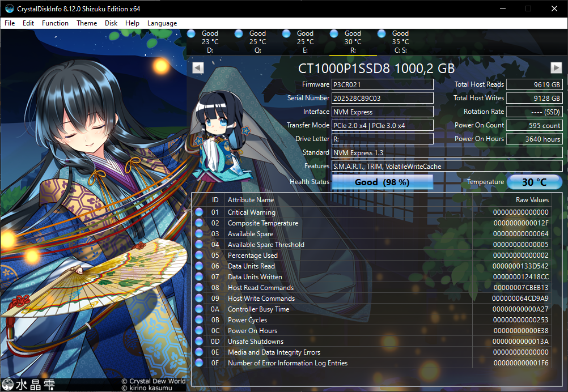Click the Attribute Name column header
The image size is (568, 392).
click(x=251, y=200)
